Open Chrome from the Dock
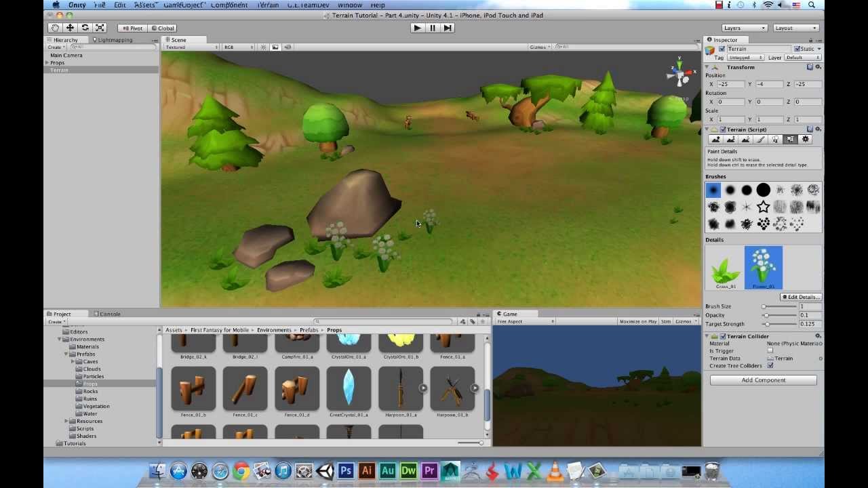 241,470
